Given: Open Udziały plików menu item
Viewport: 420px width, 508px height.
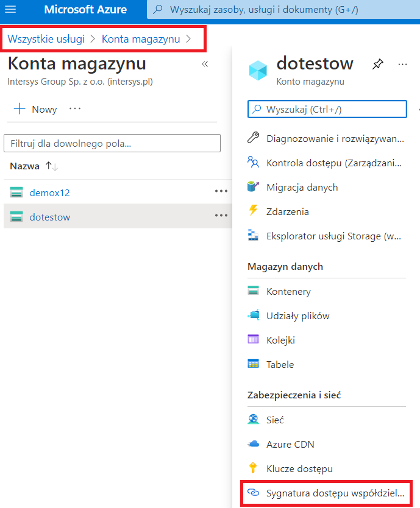Looking at the screenshot, I should pos(298,316).
